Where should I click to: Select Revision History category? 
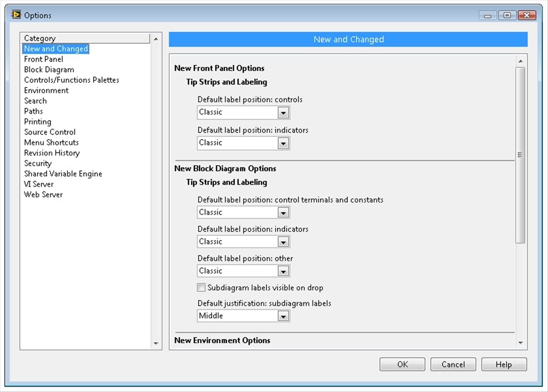click(x=52, y=153)
